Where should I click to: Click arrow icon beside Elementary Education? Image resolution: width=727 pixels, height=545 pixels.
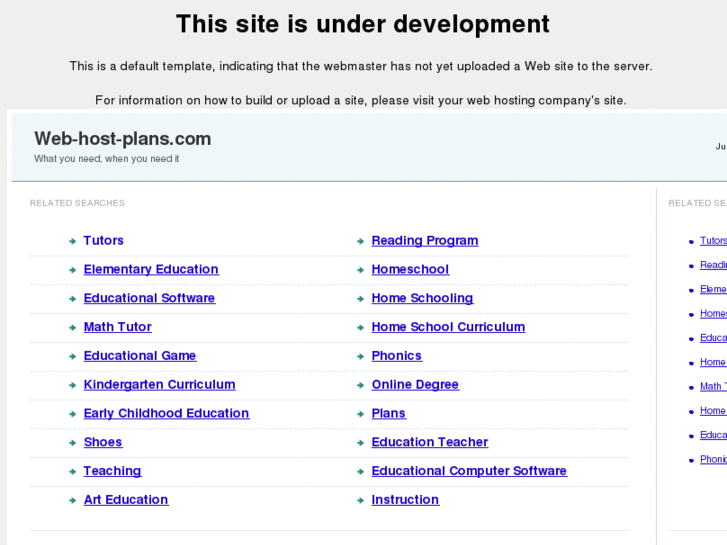(x=72, y=270)
